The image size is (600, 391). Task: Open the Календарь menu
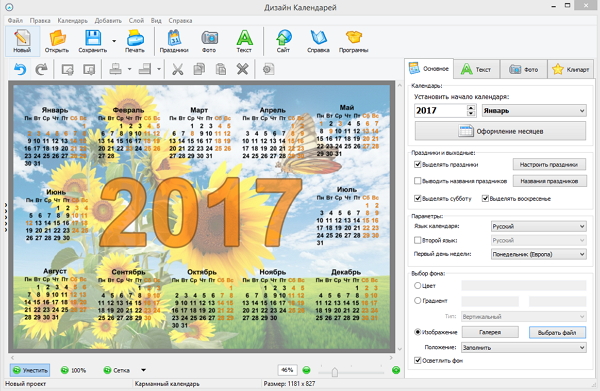click(73, 21)
